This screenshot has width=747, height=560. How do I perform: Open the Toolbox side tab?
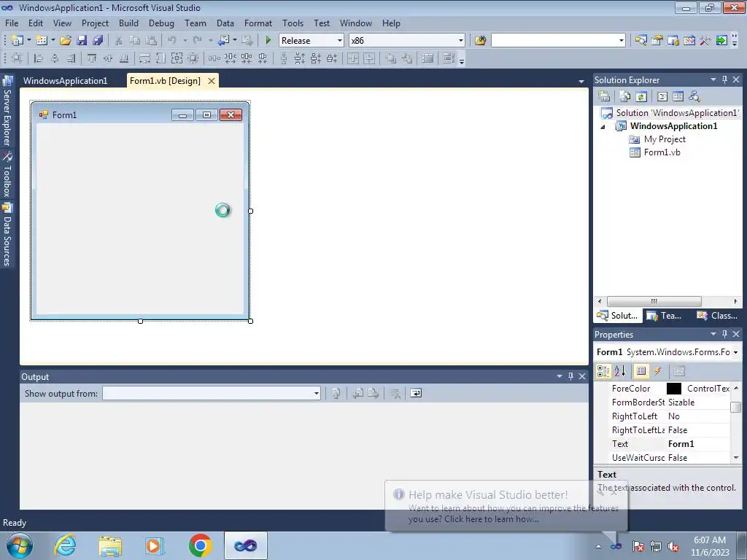[7, 175]
